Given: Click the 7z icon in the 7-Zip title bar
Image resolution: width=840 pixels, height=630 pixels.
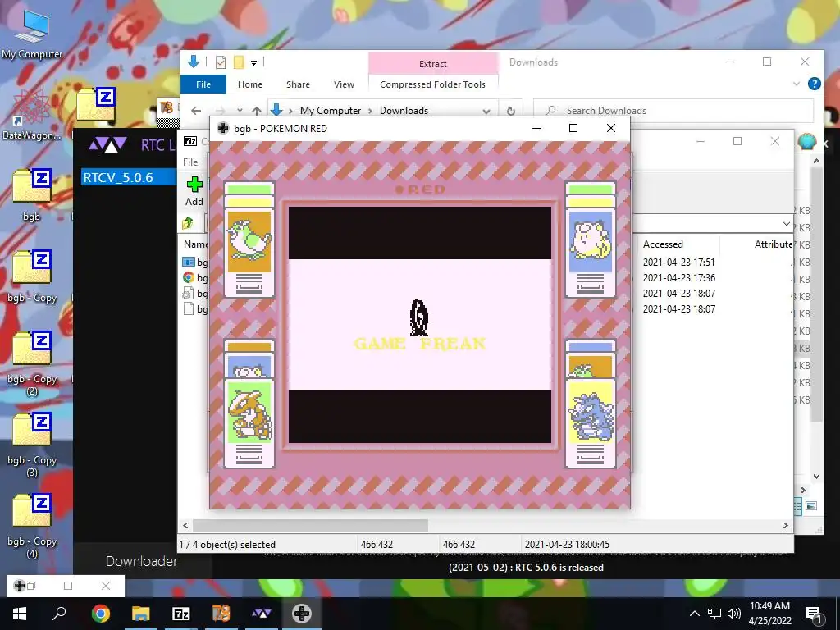Looking at the screenshot, I should coord(190,141).
